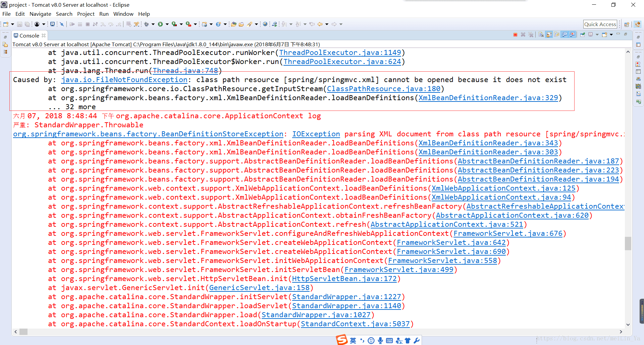Image resolution: width=644 pixels, height=345 pixels.
Task: Click the Save disk icon
Action: coord(19,24)
